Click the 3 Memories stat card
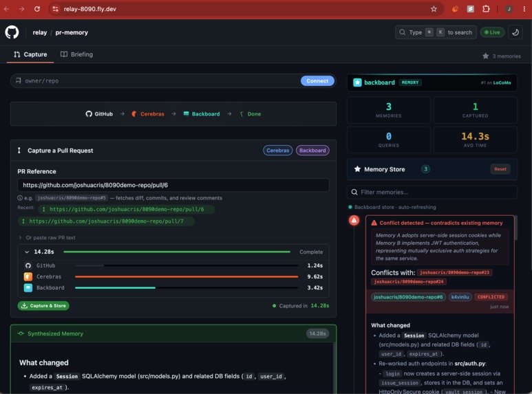This screenshot has height=394, width=532. [x=388, y=110]
